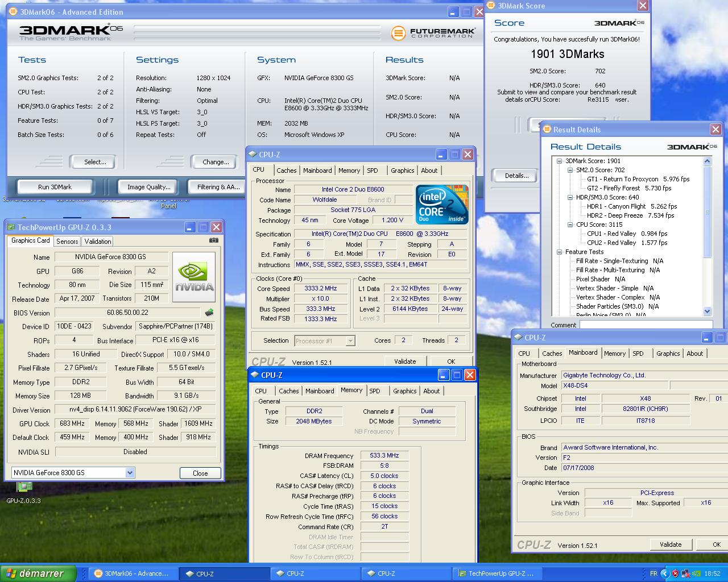Viewport: 728px width, 582px height.
Task: Open the NVIDIA GeForce 8300 GS dropdown
Action: [130, 472]
